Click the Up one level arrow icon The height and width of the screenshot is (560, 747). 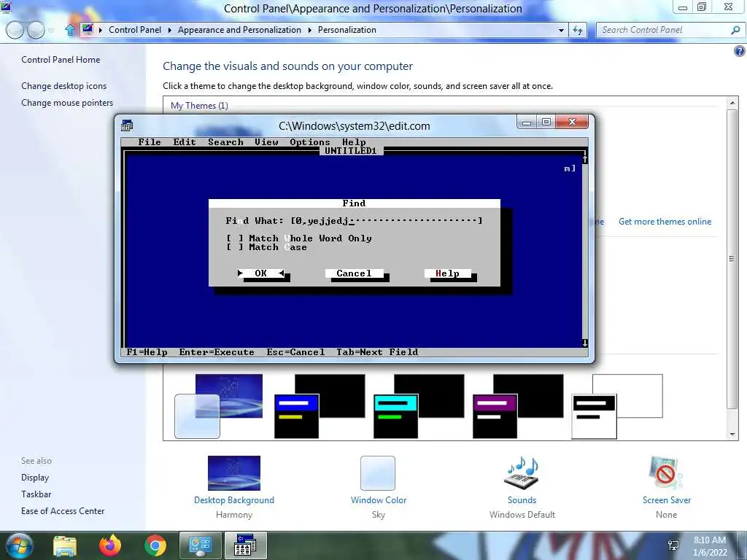pyautogui.click(x=70, y=30)
